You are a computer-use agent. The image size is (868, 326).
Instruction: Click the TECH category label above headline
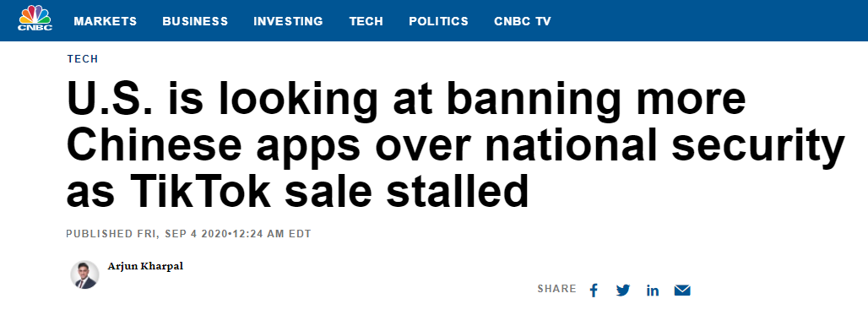[x=83, y=58]
